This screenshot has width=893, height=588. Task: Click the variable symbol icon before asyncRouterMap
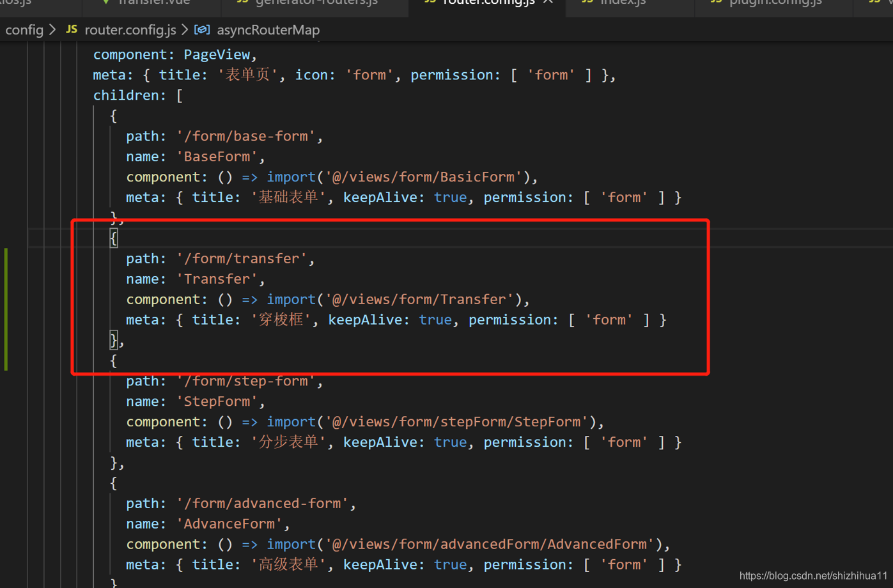(202, 30)
